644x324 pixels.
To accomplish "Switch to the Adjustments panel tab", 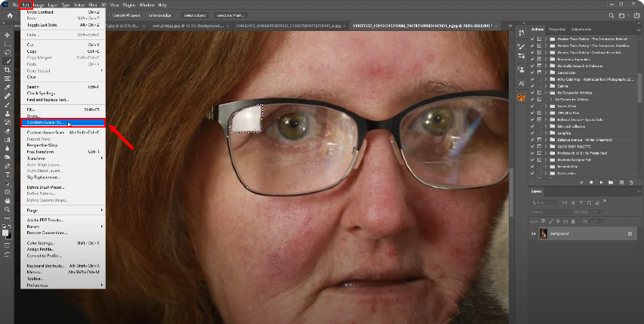I will pyautogui.click(x=581, y=29).
